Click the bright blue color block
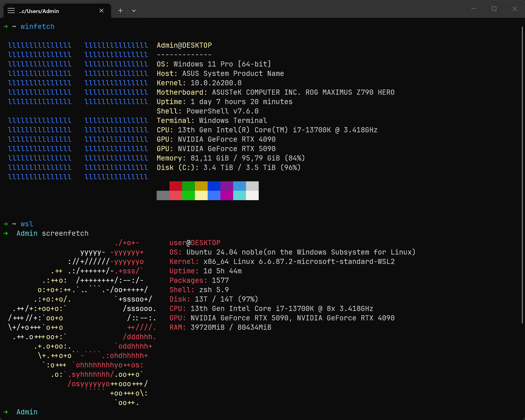This screenshot has width=525, height=420. (214, 195)
